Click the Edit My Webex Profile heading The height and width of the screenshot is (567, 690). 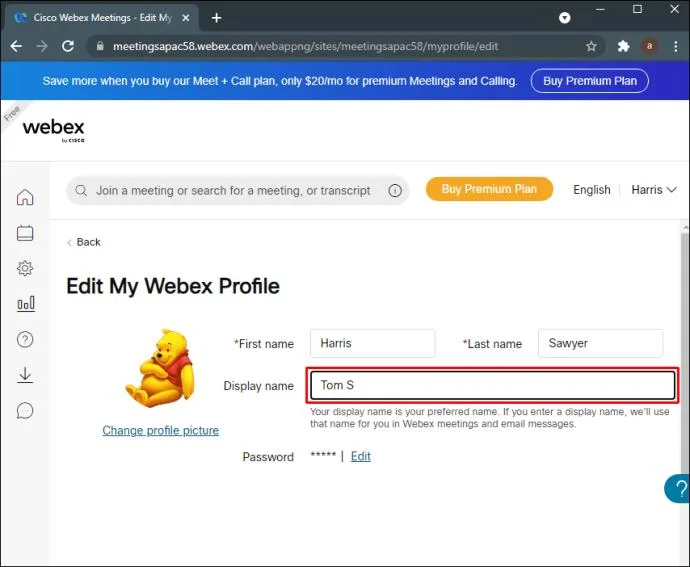point(173,286)
